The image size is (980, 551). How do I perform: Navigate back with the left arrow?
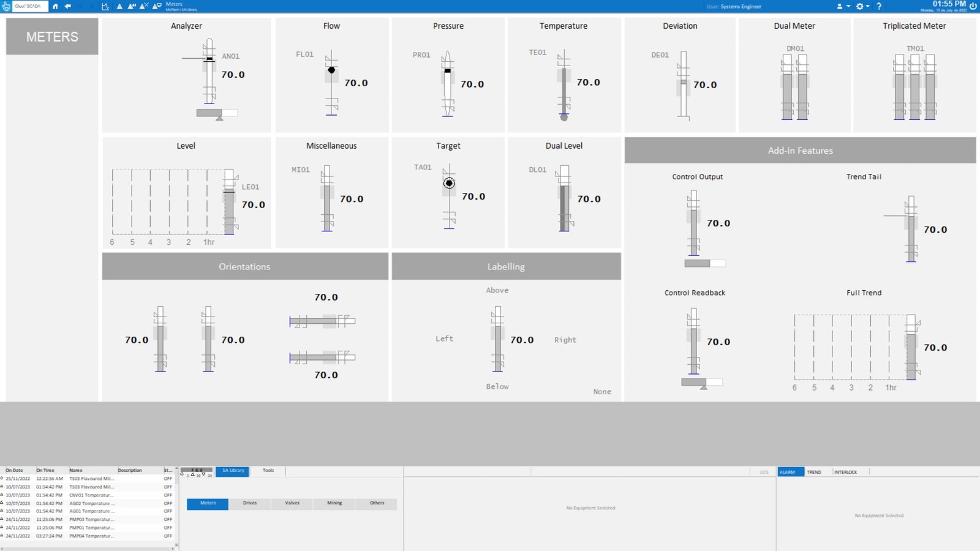(x=68, y=6)
